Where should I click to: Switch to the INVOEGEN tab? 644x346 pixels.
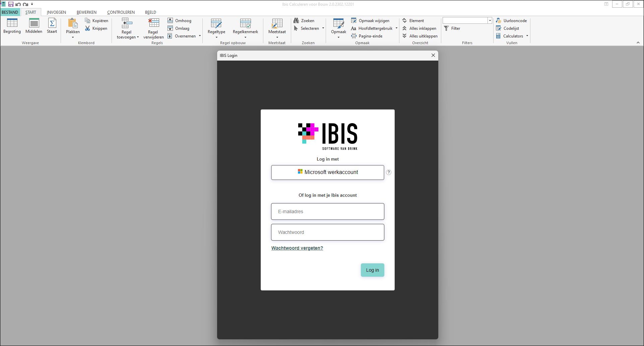(56, 12)
